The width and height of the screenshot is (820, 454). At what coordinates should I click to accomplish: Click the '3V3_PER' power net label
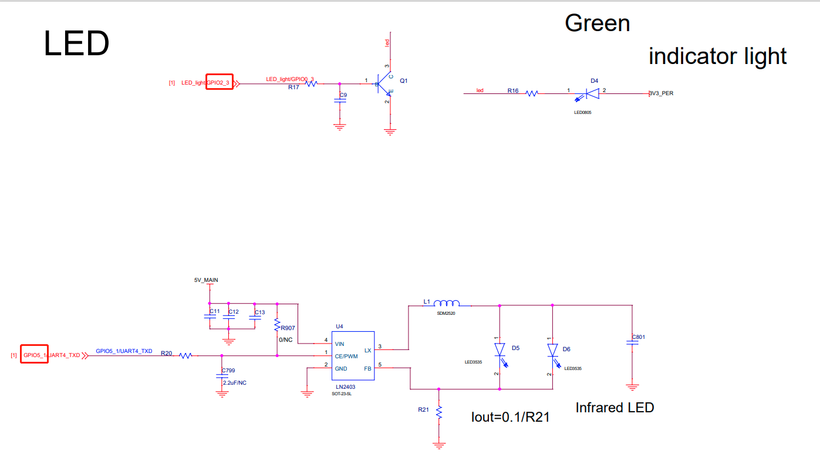click(x=661, y=93)
